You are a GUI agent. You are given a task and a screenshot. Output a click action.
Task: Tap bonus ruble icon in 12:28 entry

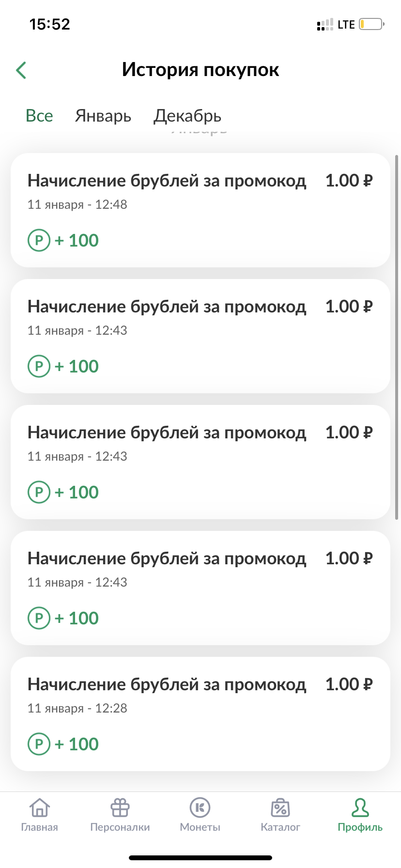coord(39,744)
